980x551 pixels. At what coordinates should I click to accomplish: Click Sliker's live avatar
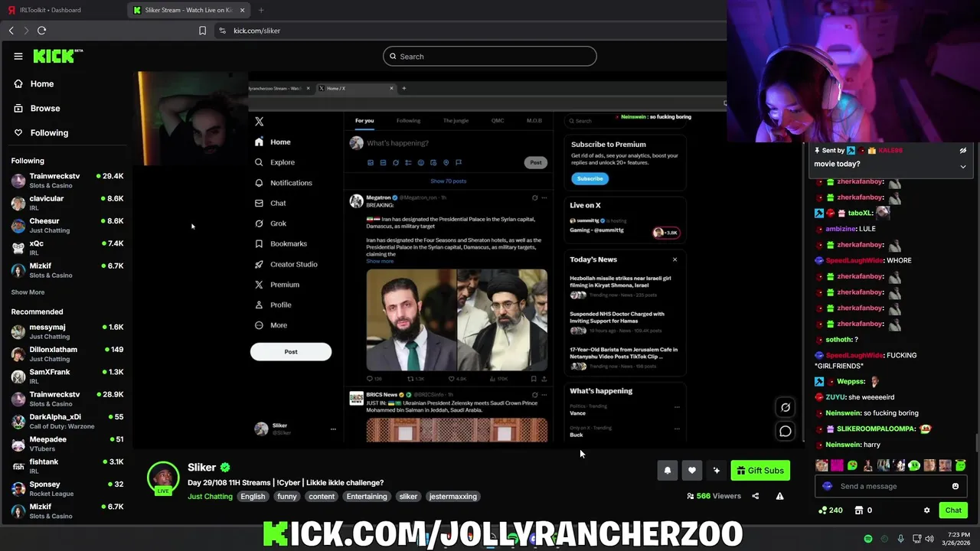tap(163, 478)
